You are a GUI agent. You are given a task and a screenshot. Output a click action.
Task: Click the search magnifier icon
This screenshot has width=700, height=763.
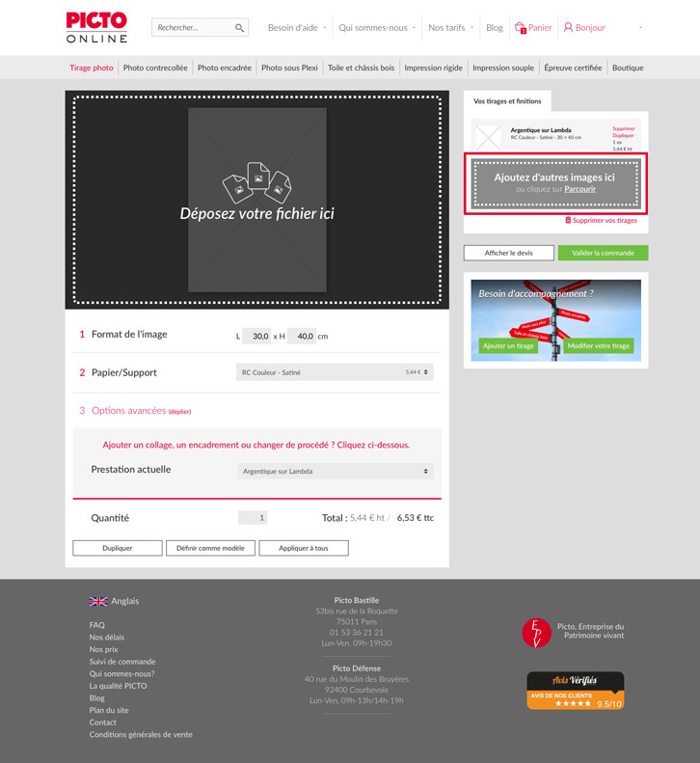click(x=239, y=28)
